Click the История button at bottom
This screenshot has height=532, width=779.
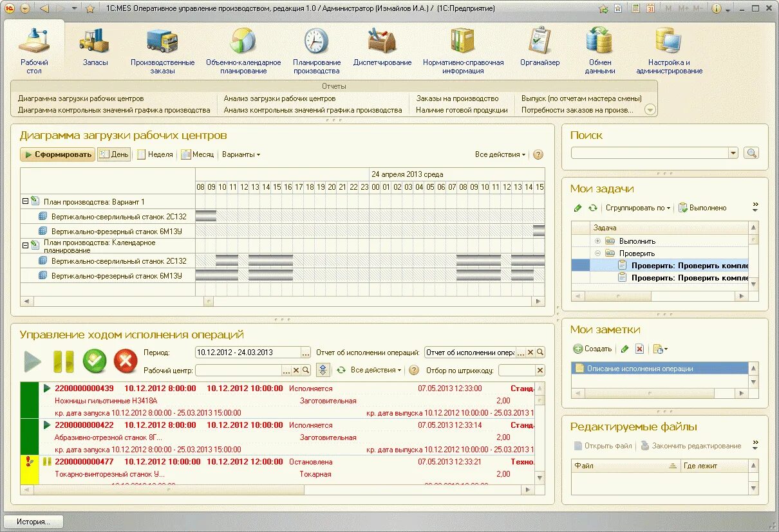33,522
